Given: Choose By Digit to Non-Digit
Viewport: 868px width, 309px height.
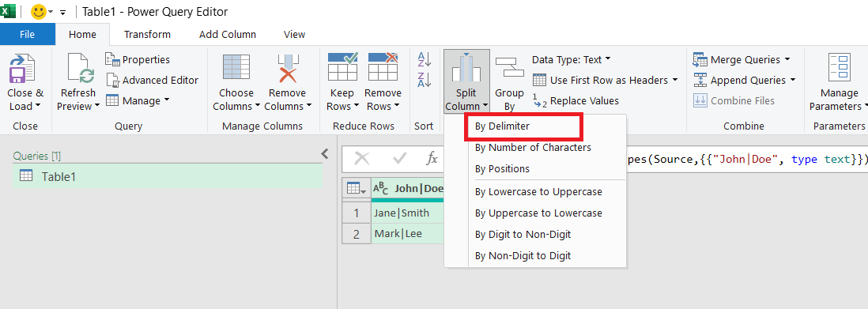Looking at the screenshot, I should [x=523, y=234].
